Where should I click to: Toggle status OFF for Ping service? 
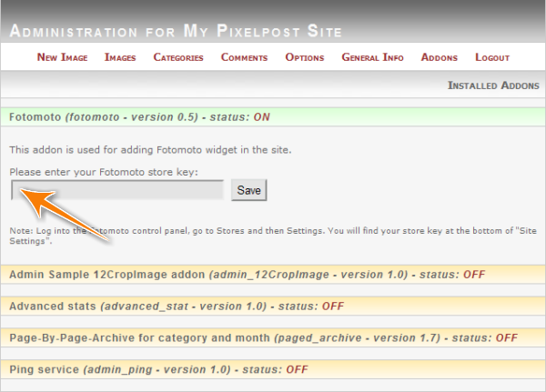(x=297, y=369)
